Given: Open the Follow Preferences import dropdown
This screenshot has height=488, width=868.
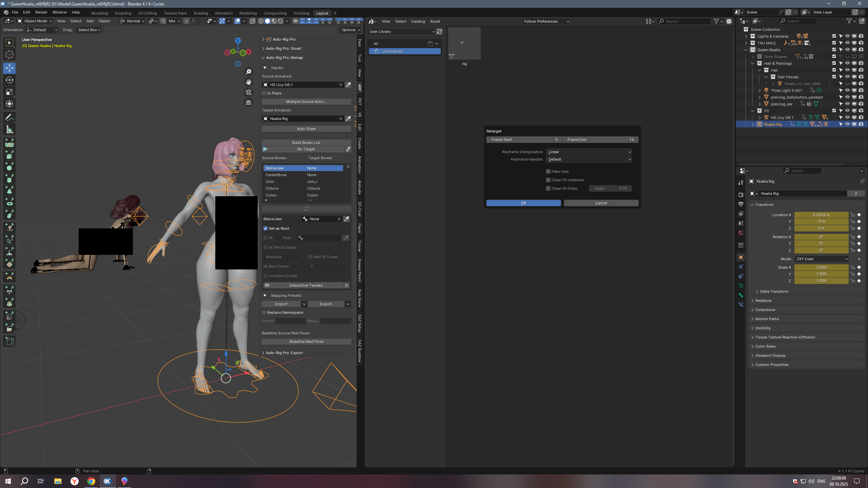Looking at the screenshot, I should pos(546,21).
